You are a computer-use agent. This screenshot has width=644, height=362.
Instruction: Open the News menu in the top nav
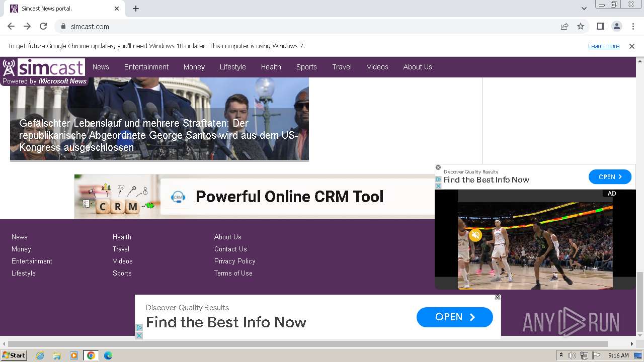click(x=101, y=67)
